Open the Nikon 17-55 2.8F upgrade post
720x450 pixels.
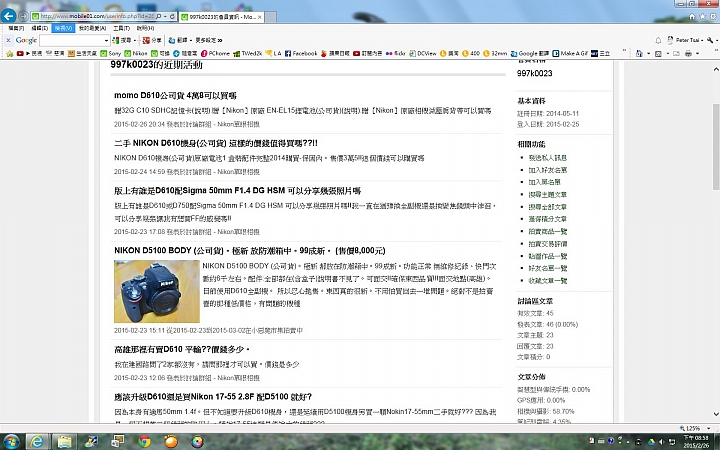213,397
